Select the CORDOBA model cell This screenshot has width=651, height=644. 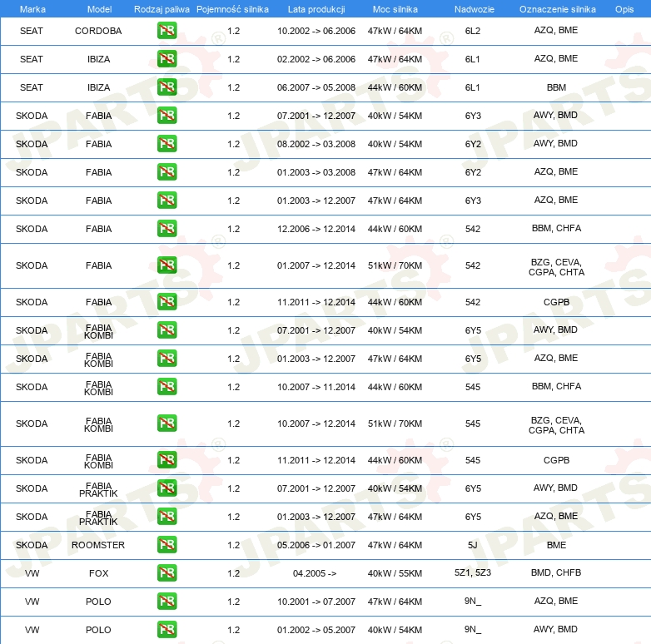click(98, 31)
